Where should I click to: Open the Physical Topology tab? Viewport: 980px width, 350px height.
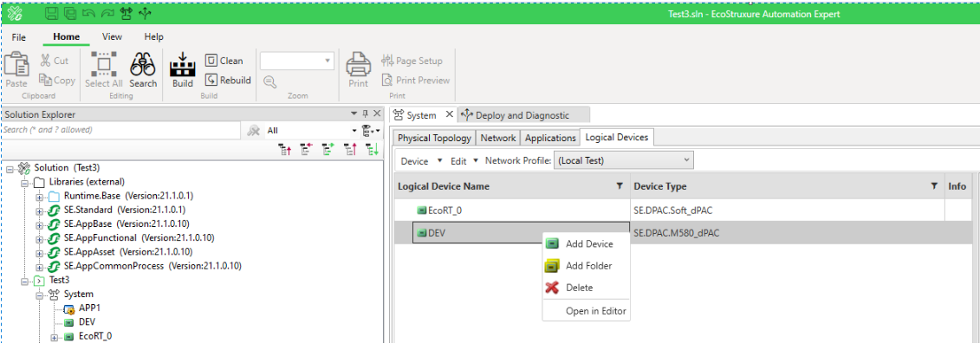click(434, 138)
